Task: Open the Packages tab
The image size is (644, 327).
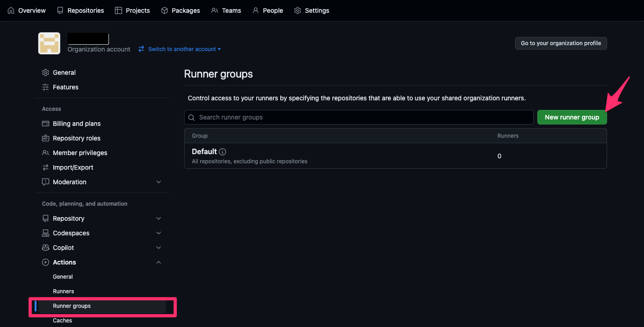Action: [180, 10]
